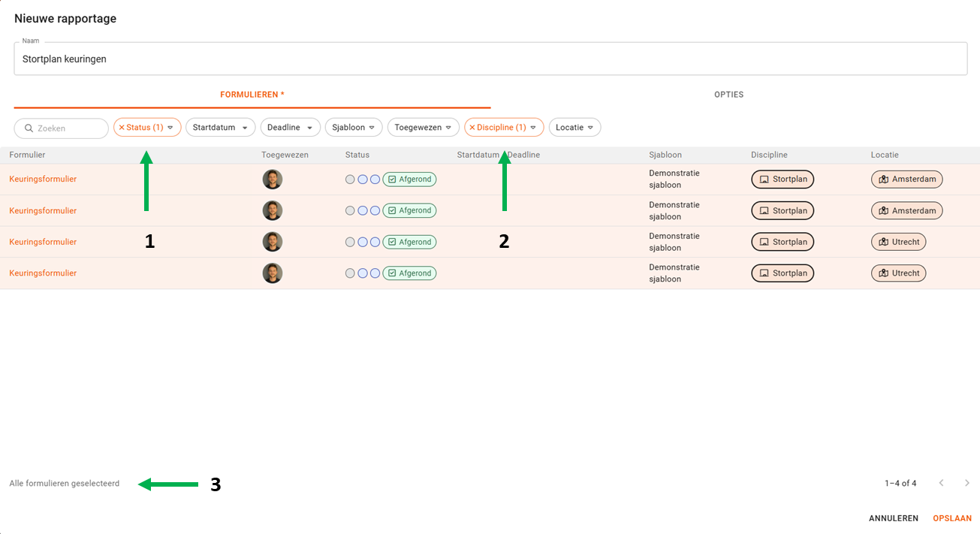Remove the Discipline filter via its X icon
This screenshot has height=534, width=980.
click(x=472, y=128)
